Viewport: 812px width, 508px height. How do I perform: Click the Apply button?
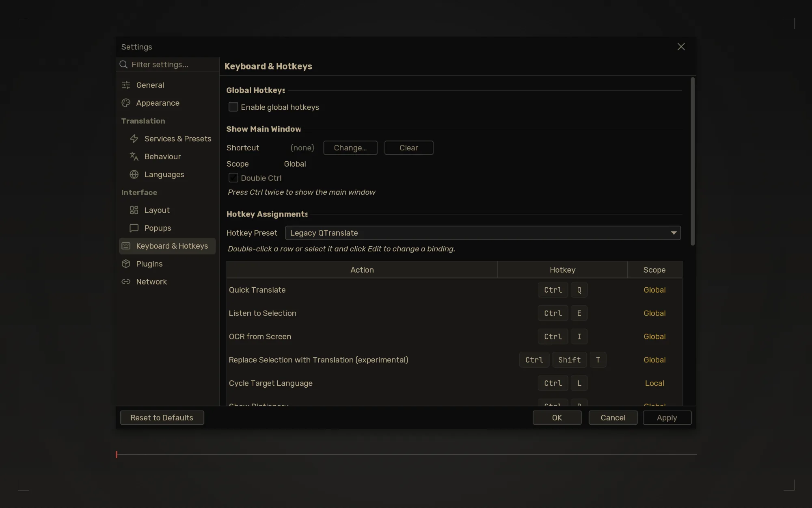[x=667, y=418]
